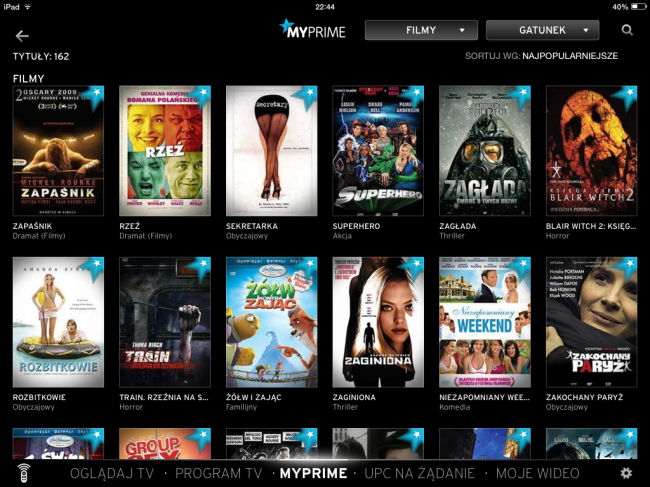Image resolution: width=650 pixels, height=487 pixels.
Task: Select the SEKRETARKA title text
Action: (x=252, y=226)
